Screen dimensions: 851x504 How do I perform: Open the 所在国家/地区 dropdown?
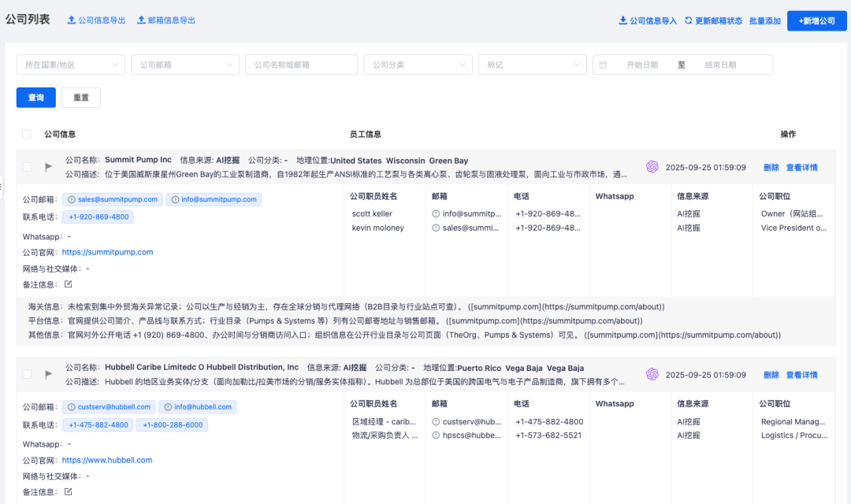pos(71,65)
